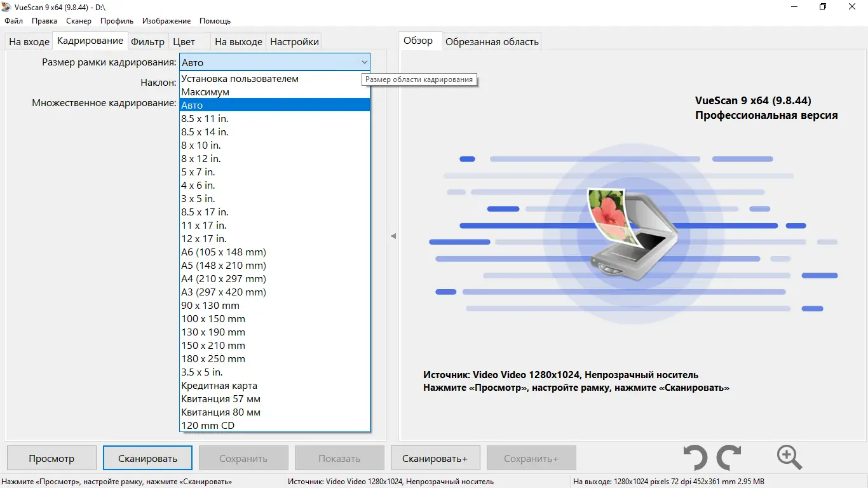Select 8.5 x 11 in. crop size

(x=275, y=118)
